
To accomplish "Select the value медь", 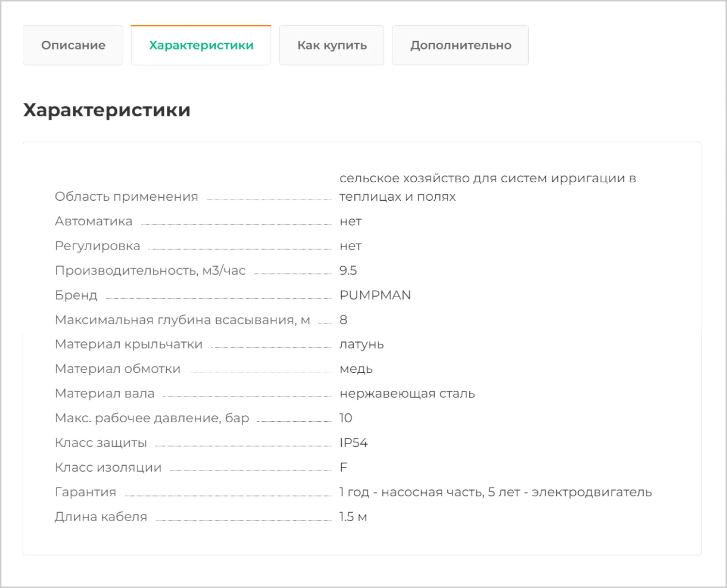I will tap(356, 369).
